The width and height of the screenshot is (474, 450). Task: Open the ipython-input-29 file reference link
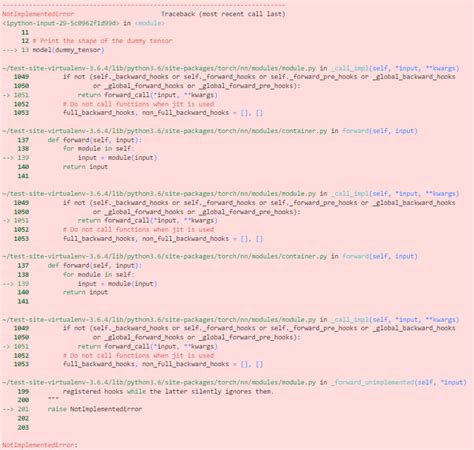click(61, 23)
